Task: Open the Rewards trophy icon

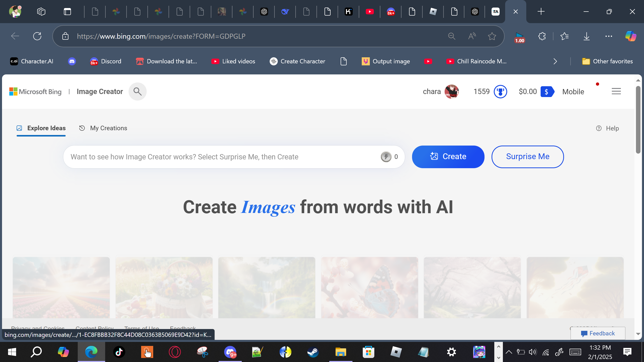Action: click(x=500, y=92)
